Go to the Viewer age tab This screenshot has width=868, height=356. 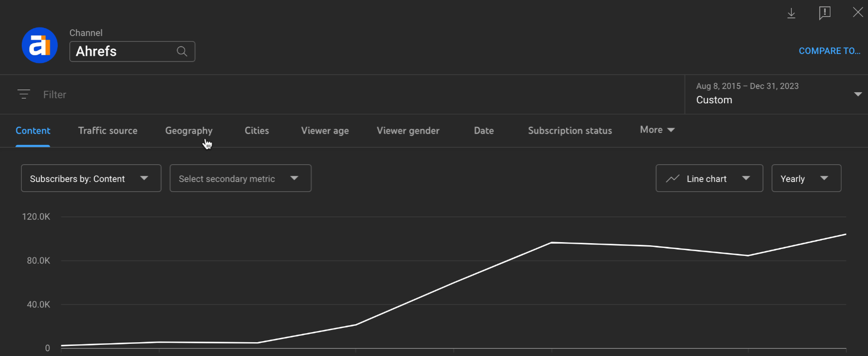pos(325,130)
